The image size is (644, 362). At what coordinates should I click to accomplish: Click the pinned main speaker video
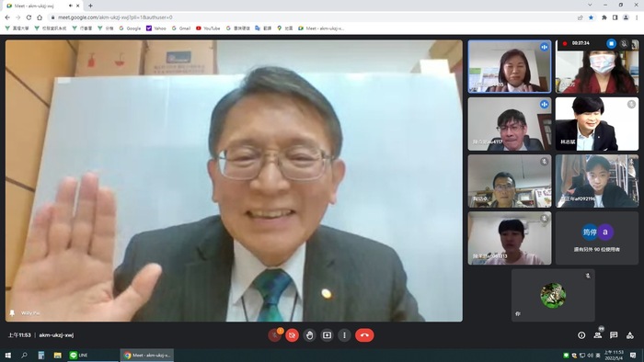pyautogui.click(x=234, y=180)
